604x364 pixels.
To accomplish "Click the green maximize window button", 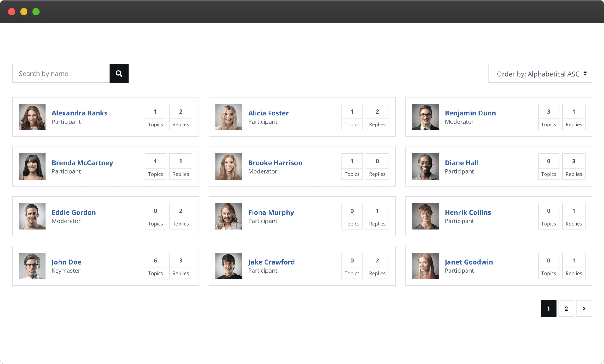I will 36,12.
